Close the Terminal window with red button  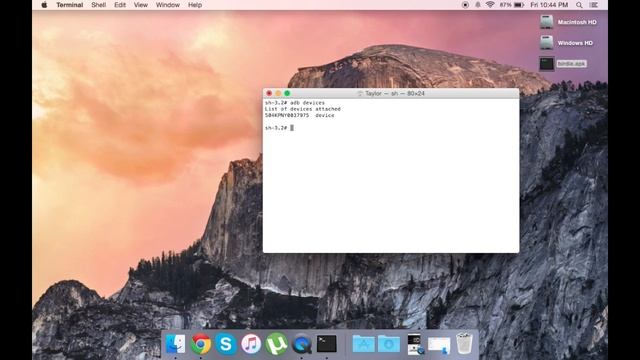point(269,93)
